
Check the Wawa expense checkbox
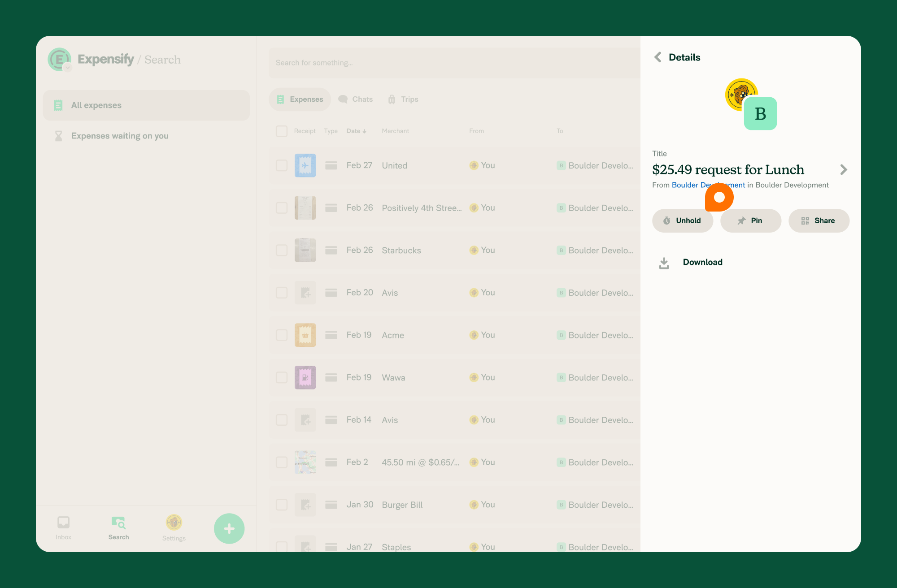[x=282, y=377]
